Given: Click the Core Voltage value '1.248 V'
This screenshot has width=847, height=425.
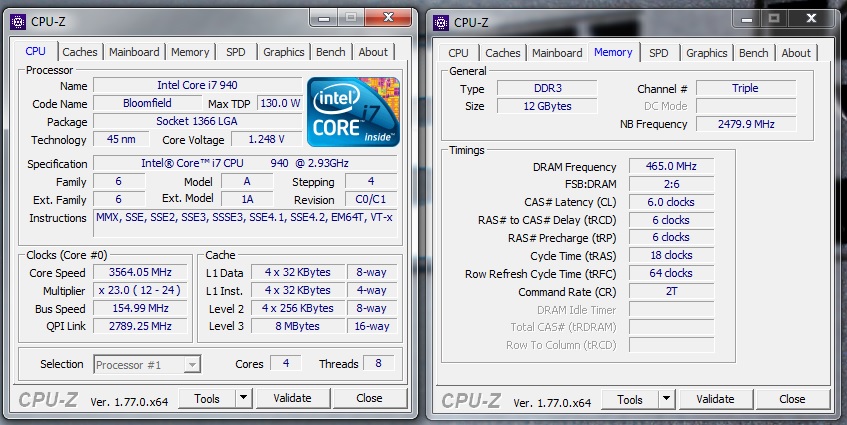Looking at the screenshot, I should click(x=266, y=139).
